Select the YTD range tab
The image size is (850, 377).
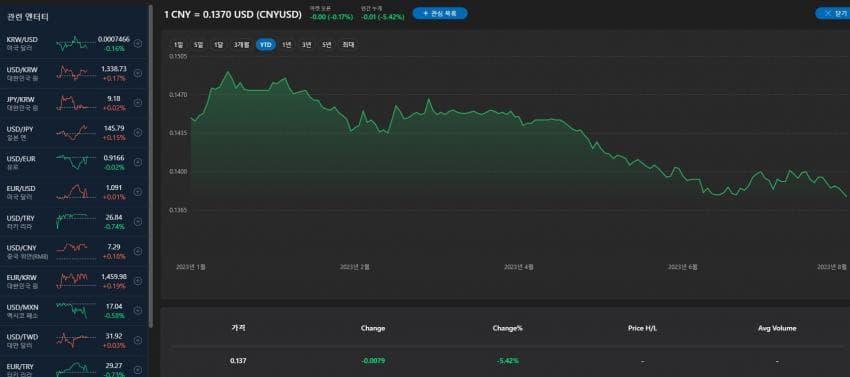pyautogui.click(x=266, y=45)
